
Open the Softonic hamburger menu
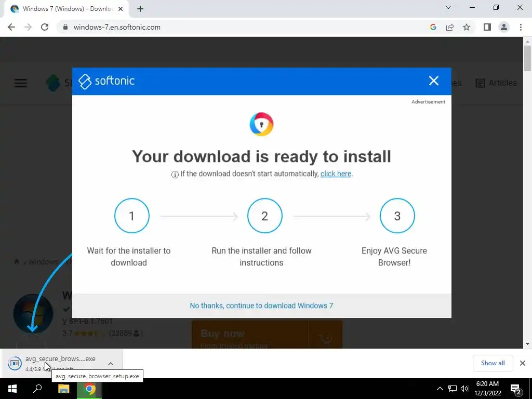21,83
